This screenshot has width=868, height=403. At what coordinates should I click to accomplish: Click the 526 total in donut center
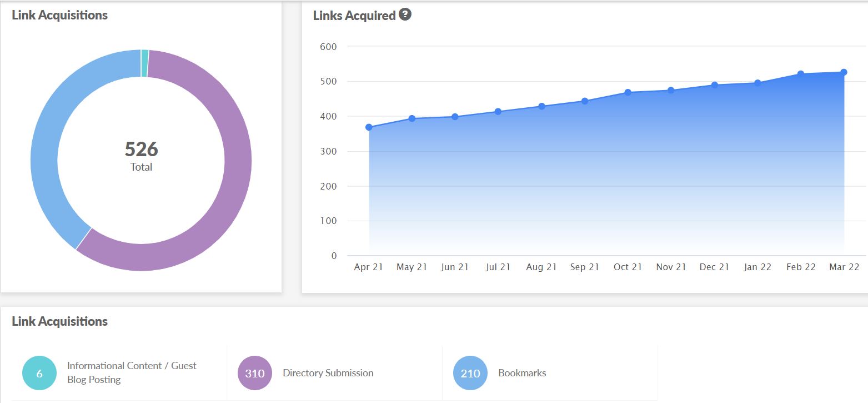pyautogui.click(x=141, y=149)
